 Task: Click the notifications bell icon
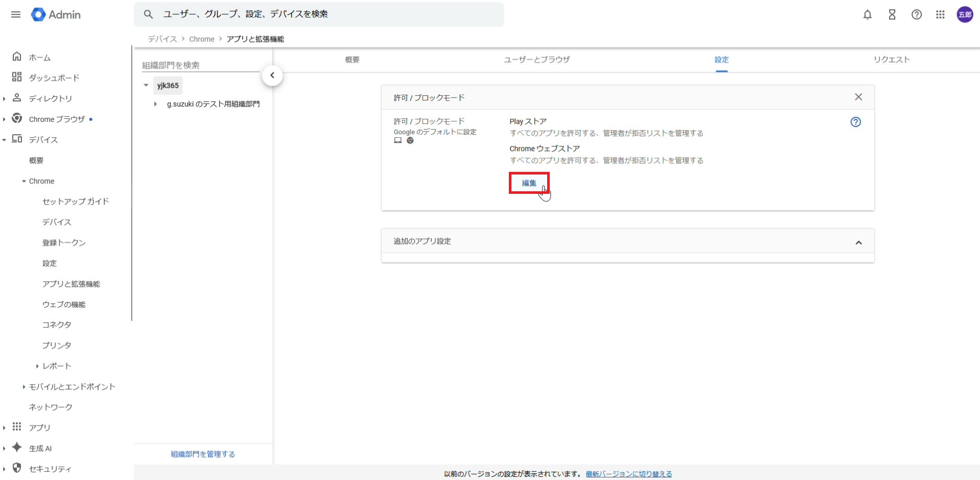tap(867, 15)
